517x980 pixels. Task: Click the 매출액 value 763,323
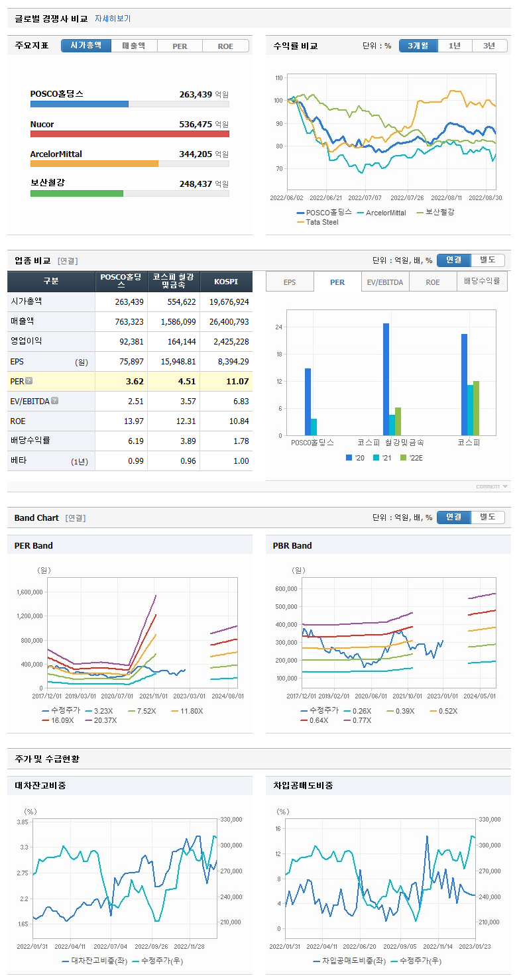click(x=129, y=321)
